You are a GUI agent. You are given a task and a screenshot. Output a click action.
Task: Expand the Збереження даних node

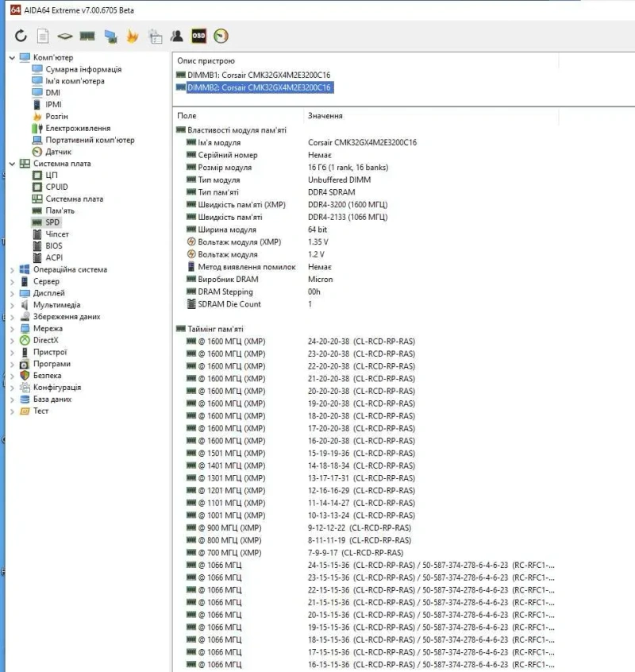[12, 317]
